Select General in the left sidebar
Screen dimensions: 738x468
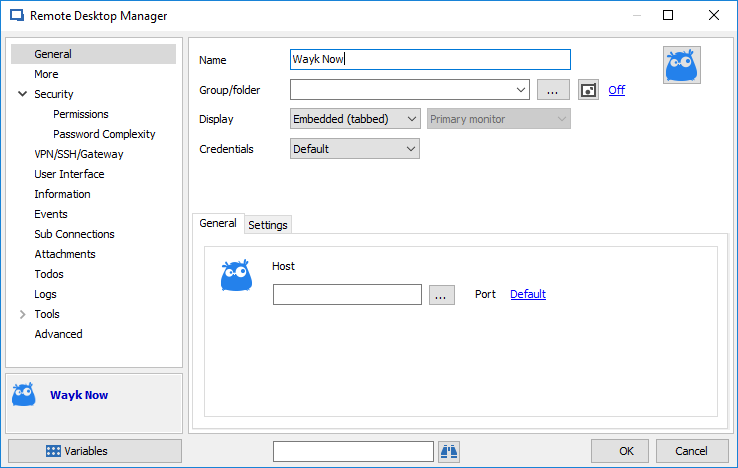pos(93,54)
